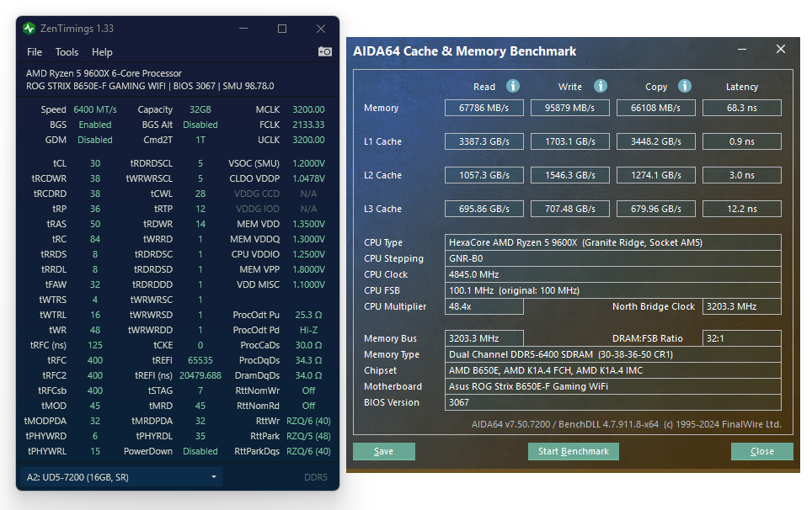Viewport: 812px width, 510px height.
Task: Click the L3 Cache write value 707.48 GB/s
Action: pos(570,209)
